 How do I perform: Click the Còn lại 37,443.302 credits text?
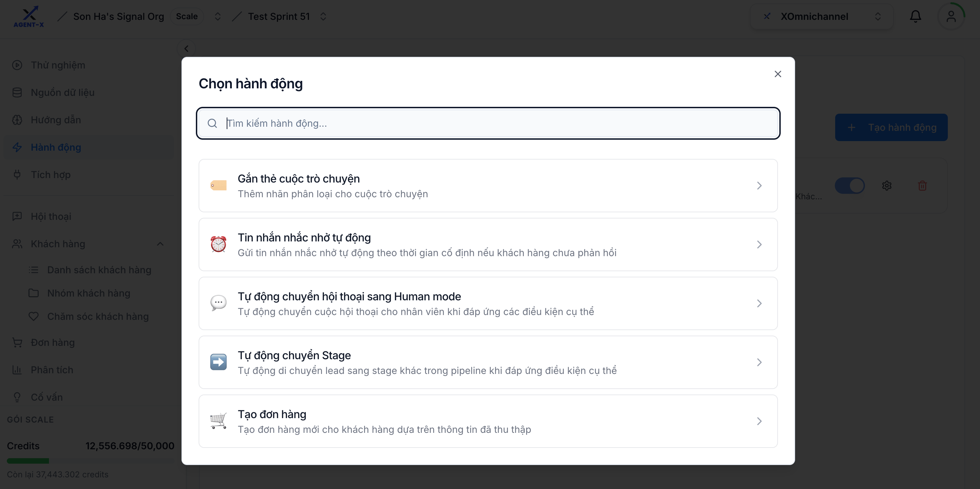coord(58,475)
